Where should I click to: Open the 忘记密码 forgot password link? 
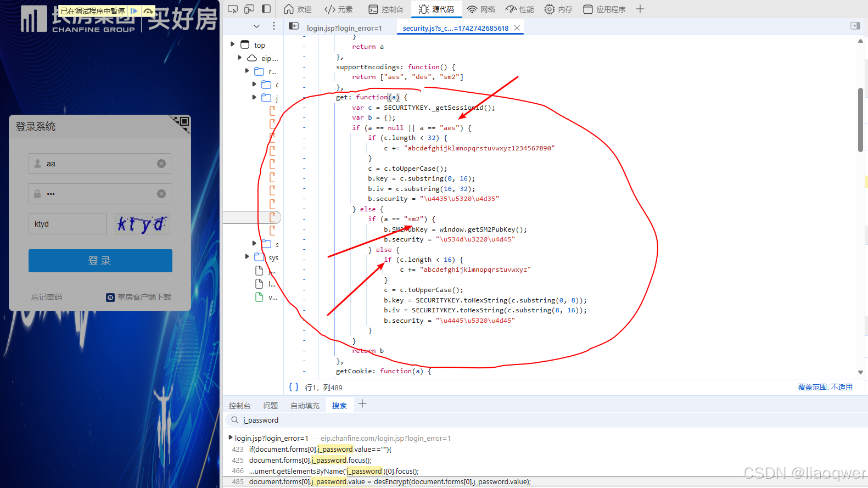[x=47, y=297]
